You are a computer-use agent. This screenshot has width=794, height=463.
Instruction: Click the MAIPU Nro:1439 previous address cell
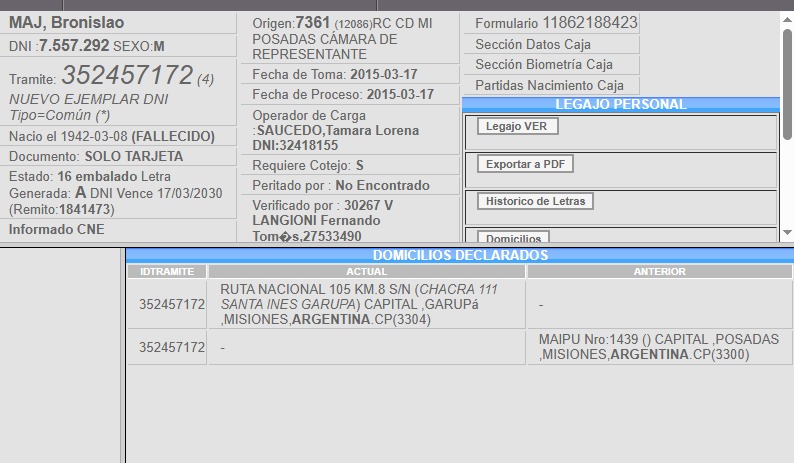point(659,347)
